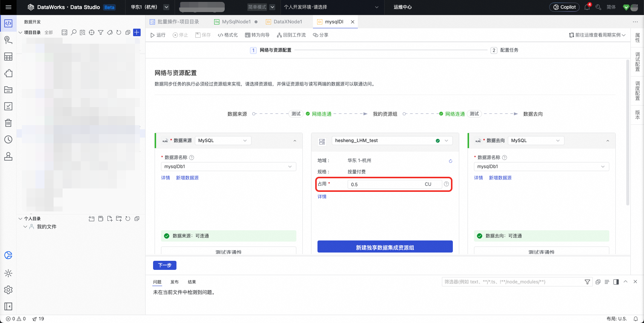This screenshot has width=644, height=323.
Task: Collapse the bottom panel with up chevron
Action: click(x=626, y=282)
